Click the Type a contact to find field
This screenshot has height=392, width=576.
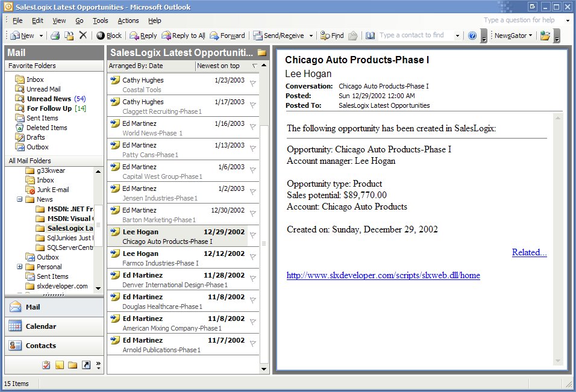pyautogui.click(x=416, y=36)
